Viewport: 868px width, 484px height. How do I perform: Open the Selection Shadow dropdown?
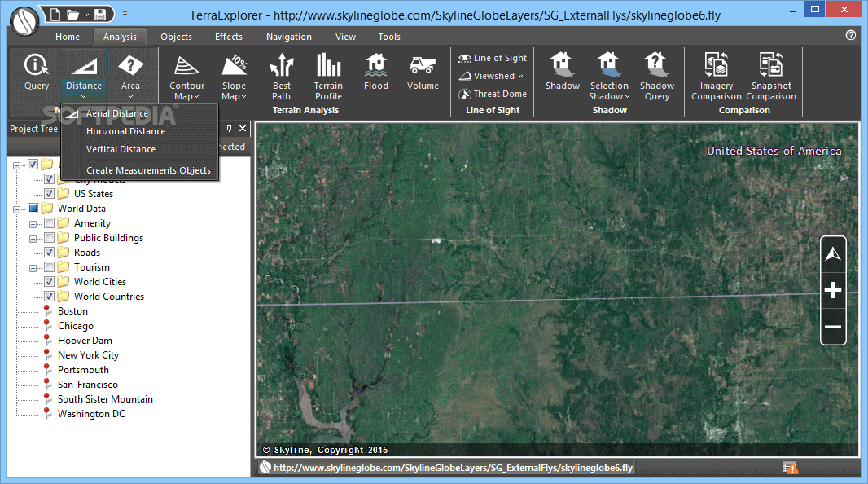pyautogui.click(x=627, y=96)
